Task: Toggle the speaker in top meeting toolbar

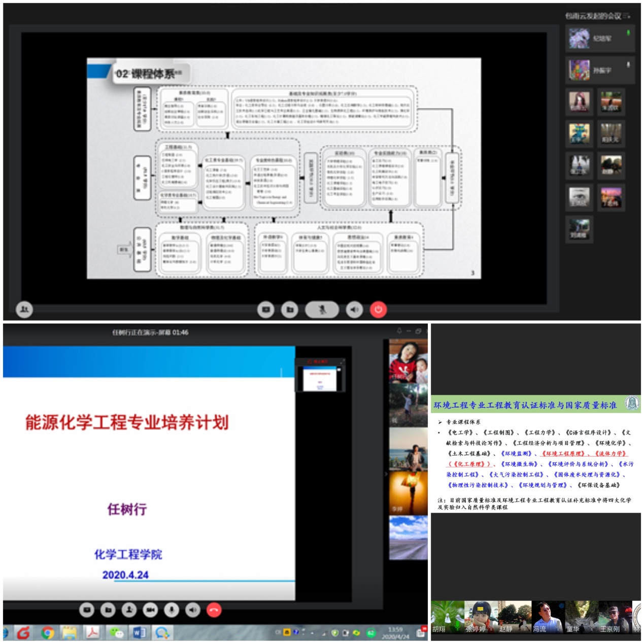Action: [x=354, y=310]
